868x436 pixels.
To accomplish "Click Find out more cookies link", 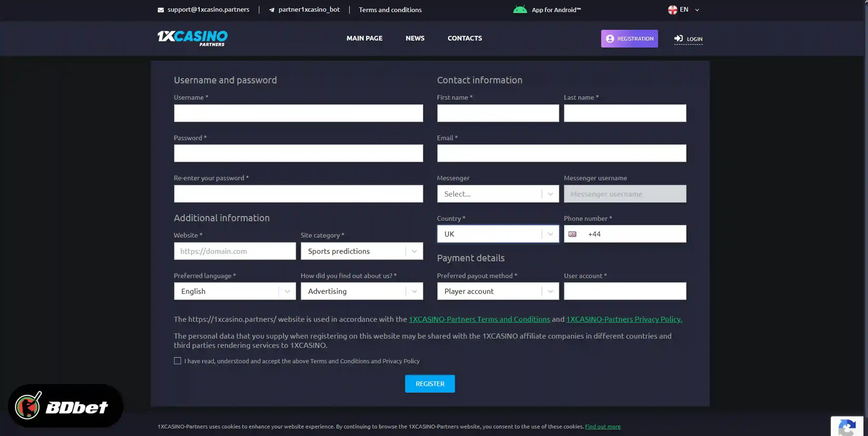I will pyautogui.click(x=602, y=426).
